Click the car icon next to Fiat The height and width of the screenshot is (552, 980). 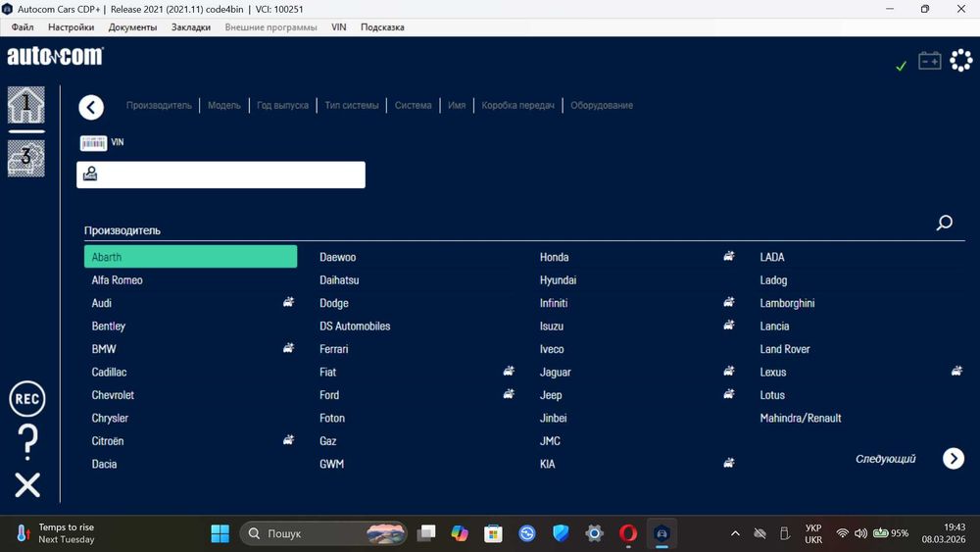(509, 372)
